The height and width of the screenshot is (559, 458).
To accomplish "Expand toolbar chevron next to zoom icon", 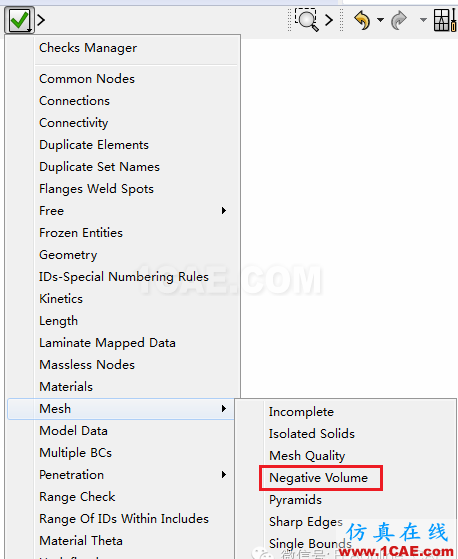I will 329,20.
